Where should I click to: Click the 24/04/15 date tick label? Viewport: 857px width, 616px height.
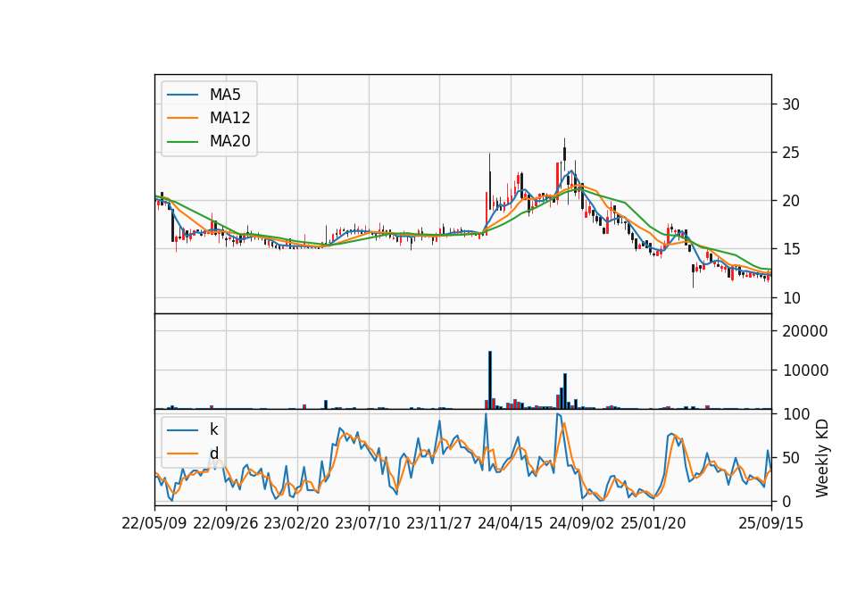coord(510,523)
